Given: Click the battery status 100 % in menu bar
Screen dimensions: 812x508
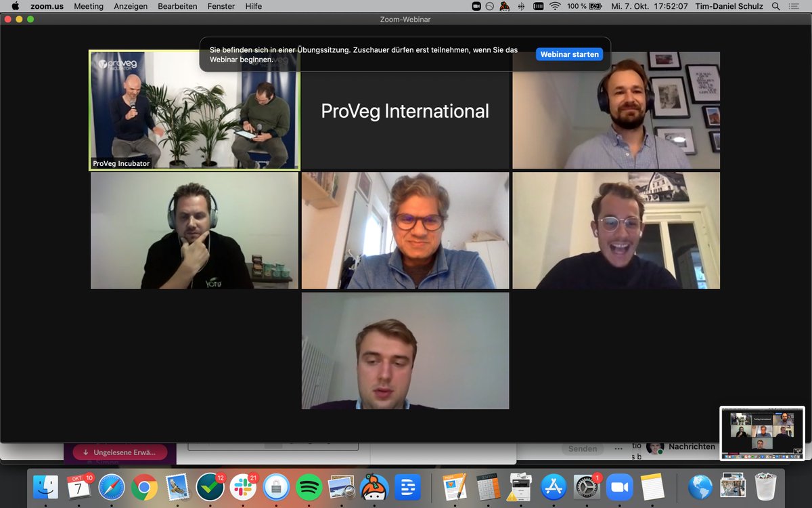Looking at the screenshot, I should point(585,6).
